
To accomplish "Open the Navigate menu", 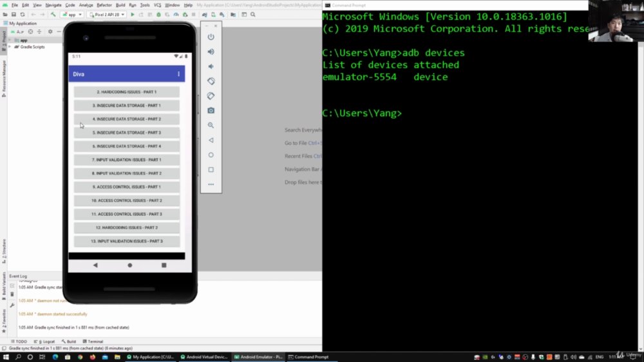I will coord(53,5).
